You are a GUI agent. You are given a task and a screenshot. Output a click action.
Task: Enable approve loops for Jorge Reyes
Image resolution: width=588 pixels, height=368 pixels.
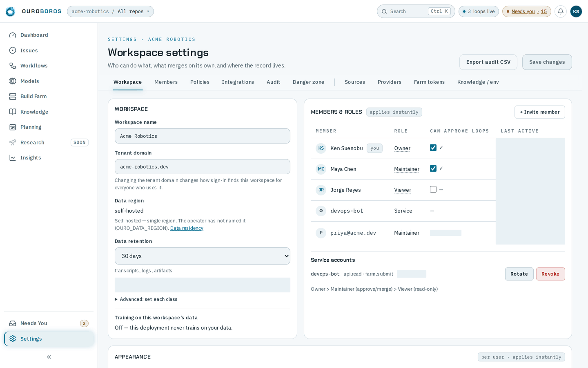point(433,189)
